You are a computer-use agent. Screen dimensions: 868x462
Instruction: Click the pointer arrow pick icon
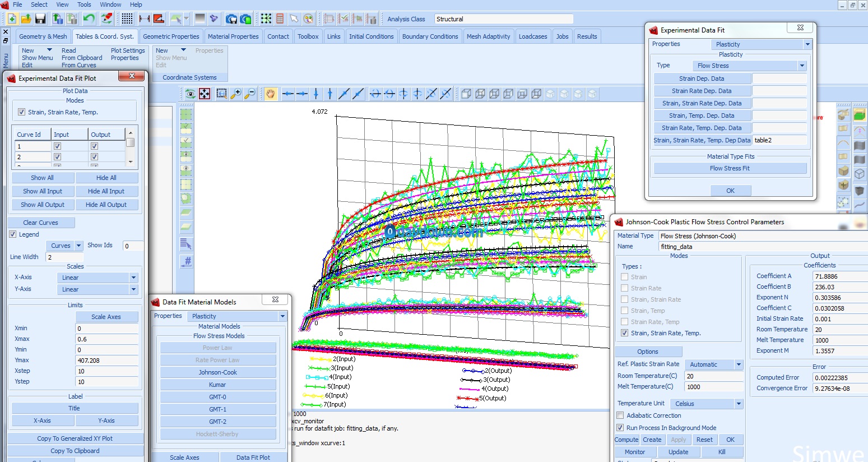coord(294,19)
